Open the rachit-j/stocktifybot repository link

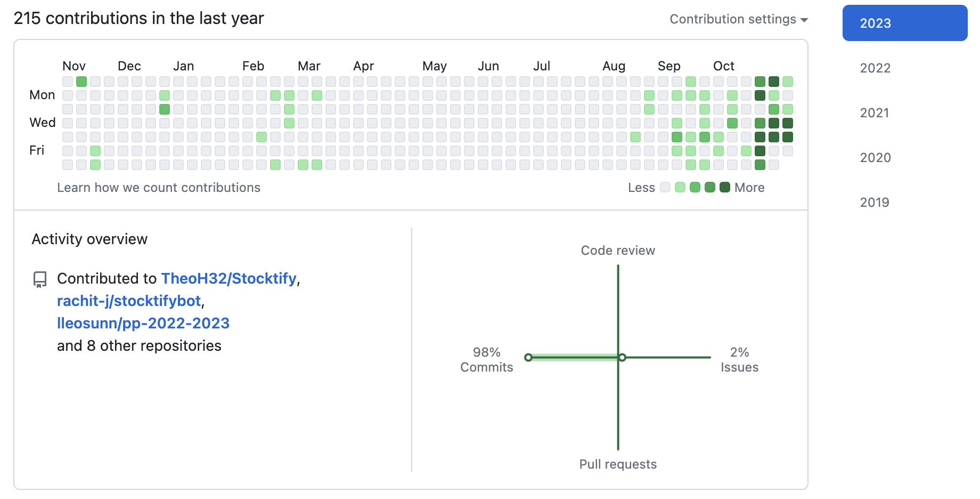[x=129, y=301]
